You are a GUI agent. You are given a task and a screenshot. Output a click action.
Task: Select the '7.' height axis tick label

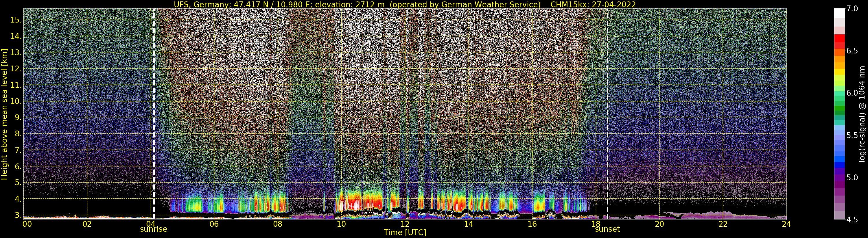click(x=18, y=150)
